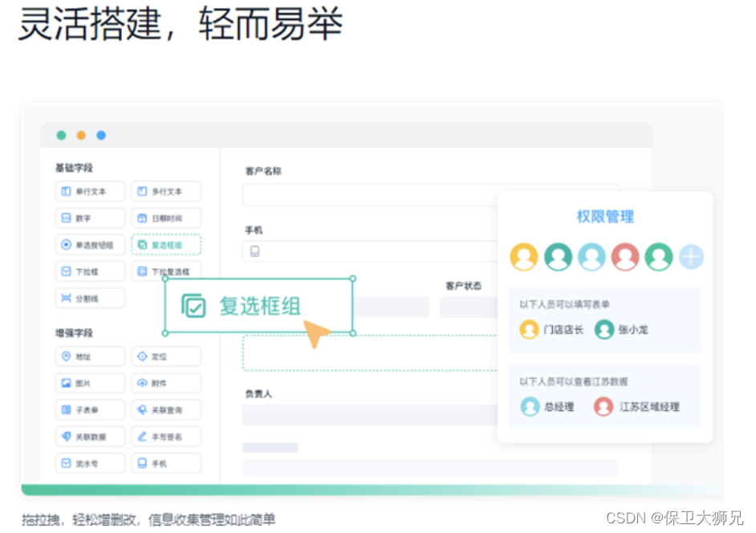Click the grey field below 客户状态
Viewport: 756px width, 533px height.
(469, 307)
